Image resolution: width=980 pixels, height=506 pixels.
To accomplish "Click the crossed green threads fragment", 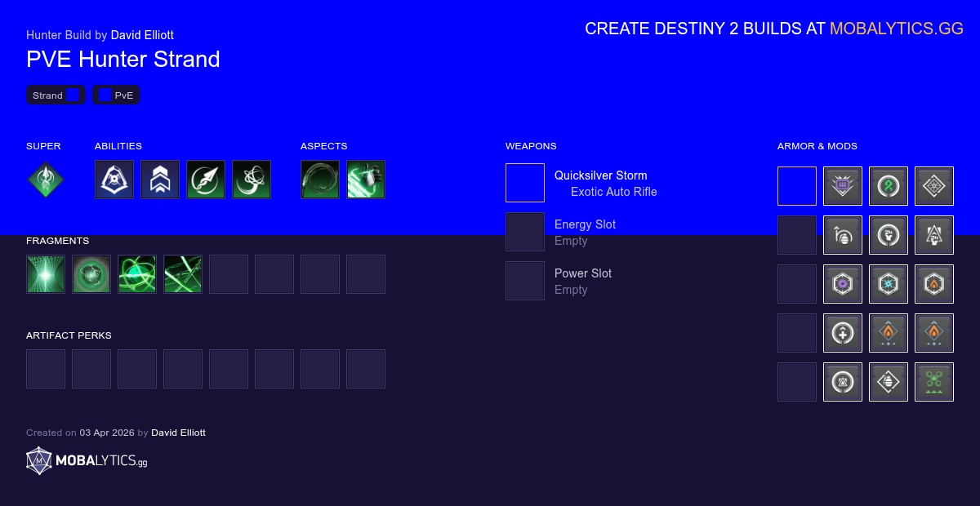I will tap(183, 274).
